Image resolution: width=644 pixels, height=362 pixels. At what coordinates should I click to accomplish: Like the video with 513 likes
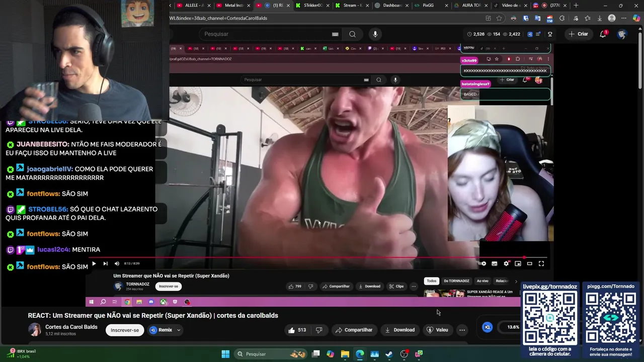click(297, 330)
